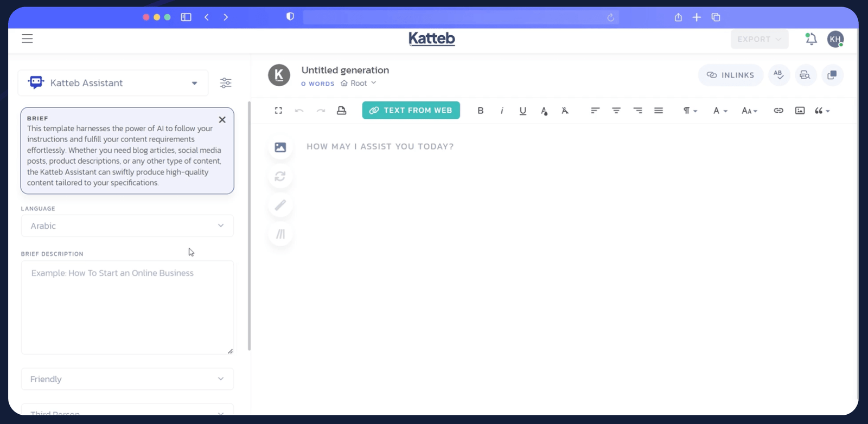Go back in browser
868x424 pixels.
point(207,17)
